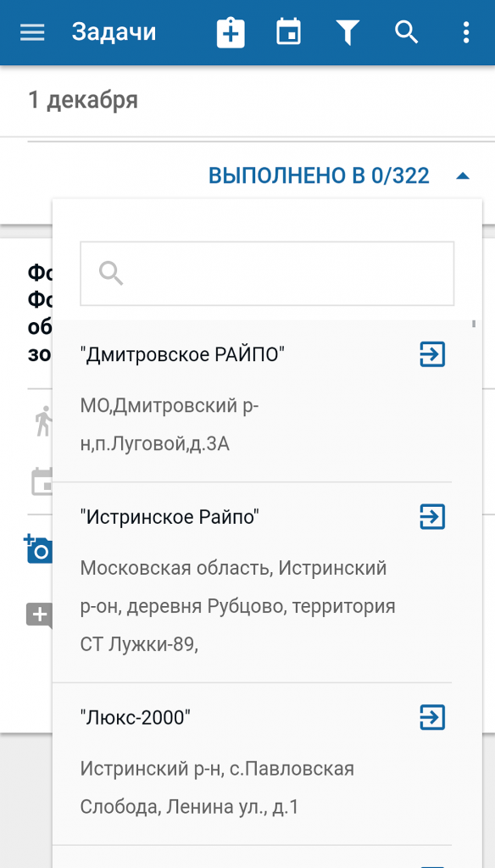This screenshot has width=495, height=868.
Task: Select the "Истринское Райпо" store name
Action: (x=170, y=517)
